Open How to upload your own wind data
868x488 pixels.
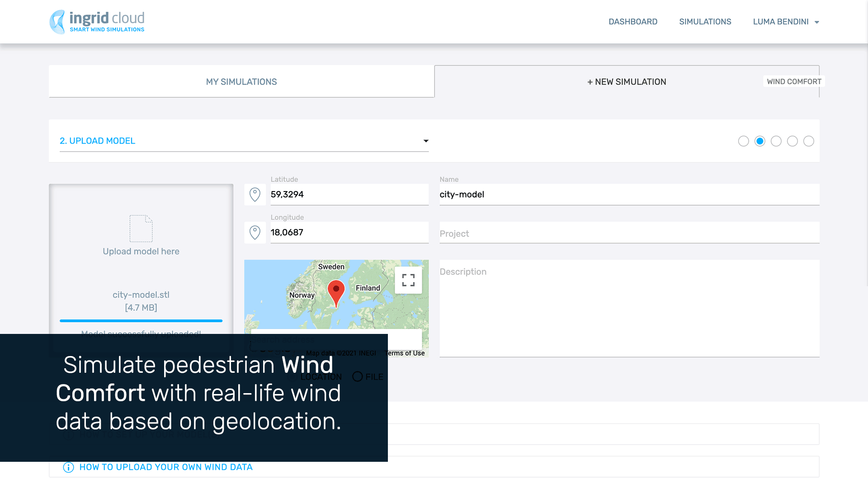click(166, 467)
